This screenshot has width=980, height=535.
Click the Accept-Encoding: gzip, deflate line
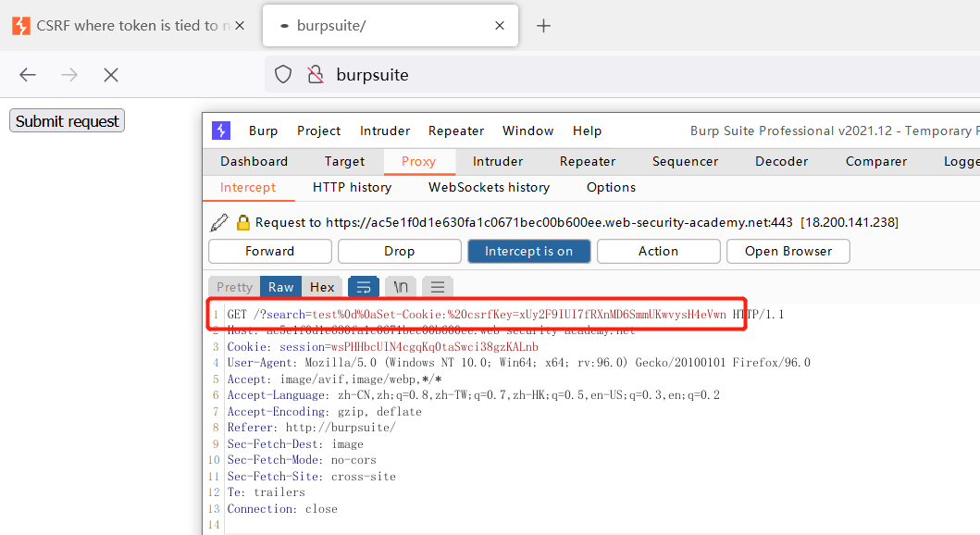(x=325, y=411)
